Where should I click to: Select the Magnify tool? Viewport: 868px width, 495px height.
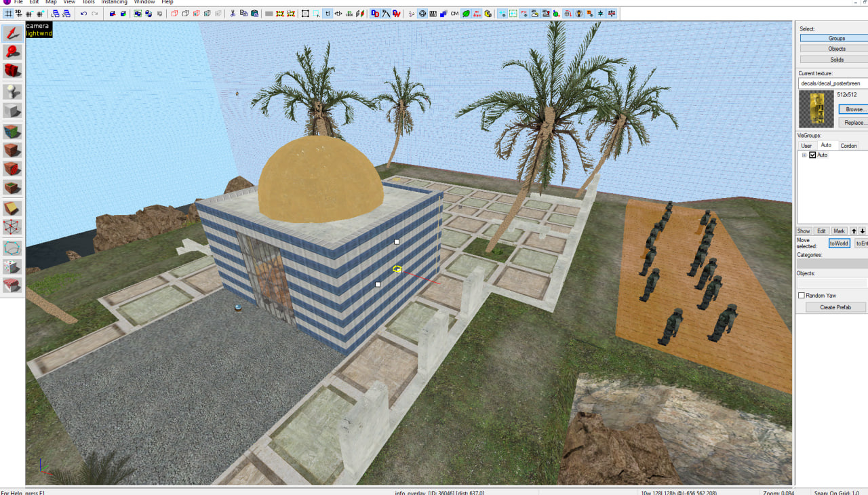point(12,52)
